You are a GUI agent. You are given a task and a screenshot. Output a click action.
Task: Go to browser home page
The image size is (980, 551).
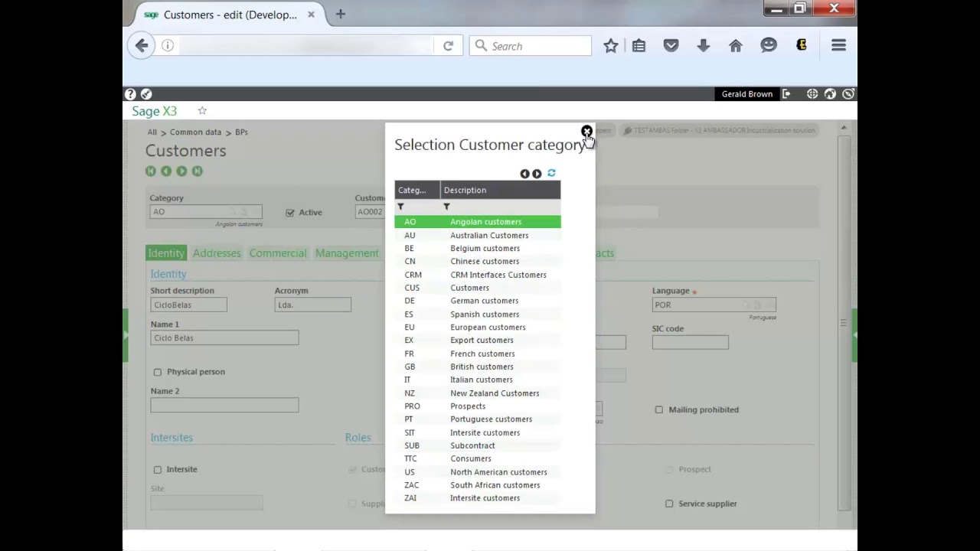736,46
